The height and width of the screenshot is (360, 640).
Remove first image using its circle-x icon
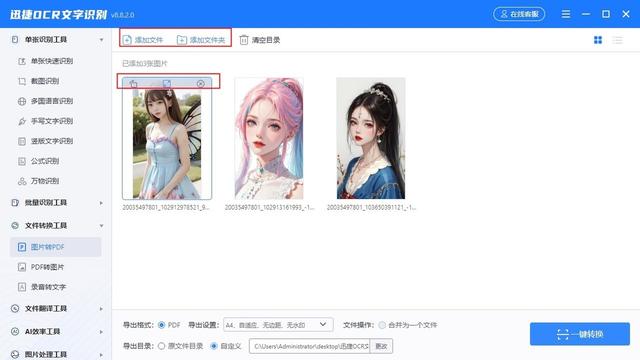click(200, 84)
